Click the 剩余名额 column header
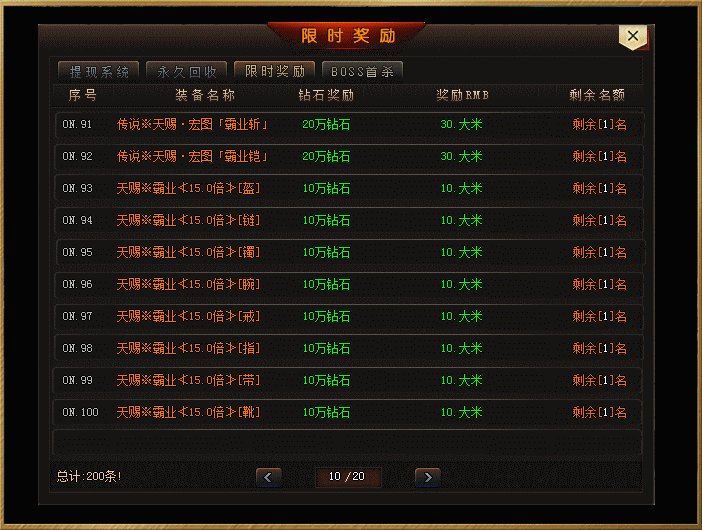The image size is (702, 530). [x=597, y=95]
